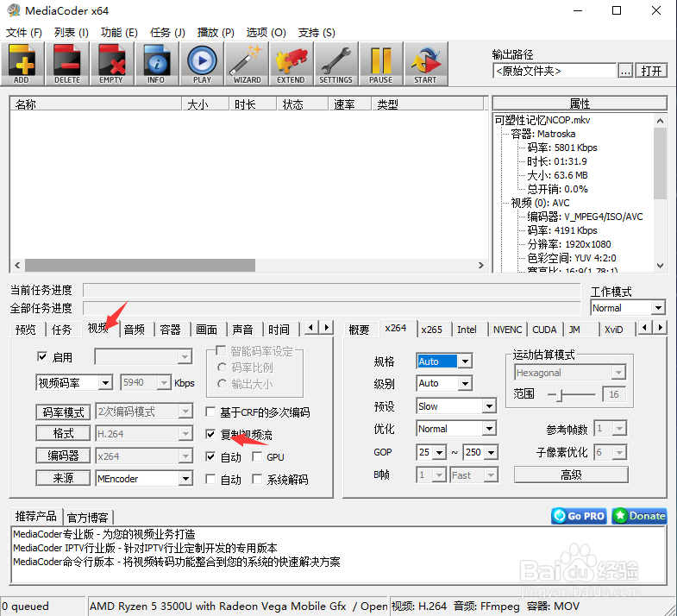
Task: Open the 功能 (E) menu
Action: pos(119,33)
